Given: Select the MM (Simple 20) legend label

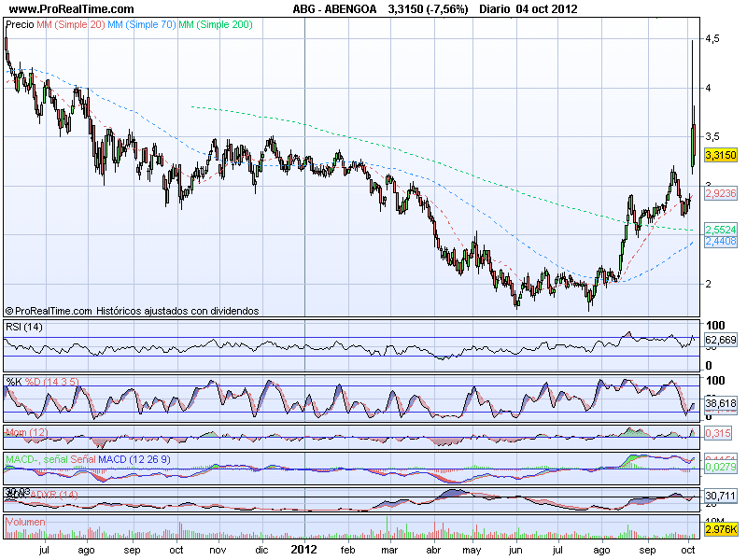Looking at the screenshot, I should click(x=71, y=25).
